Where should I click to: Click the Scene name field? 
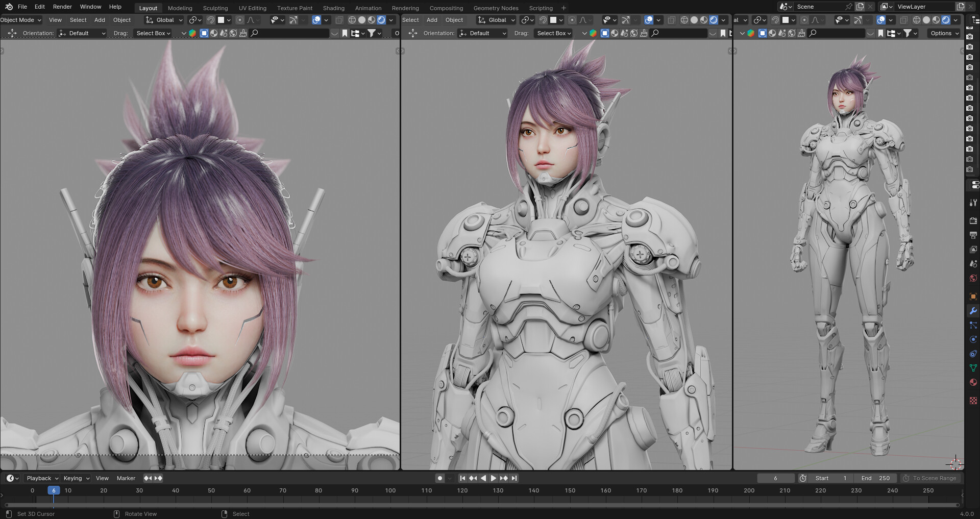(x=818, y=7)
